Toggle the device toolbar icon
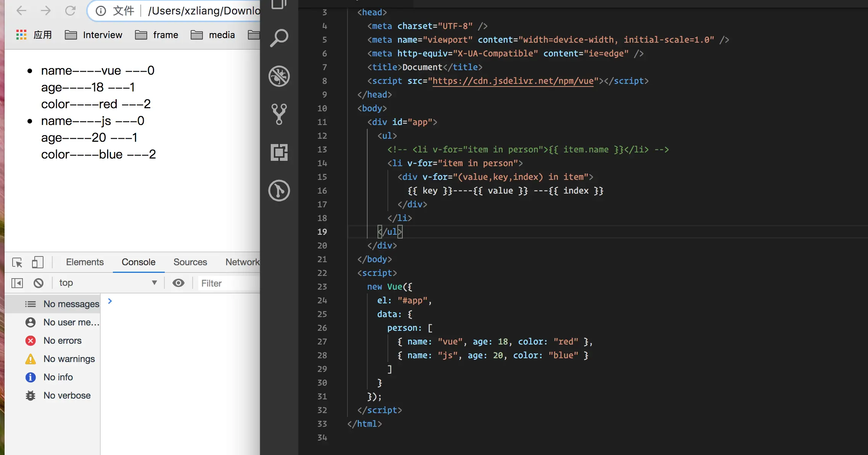868x455 pixels. 37,262
